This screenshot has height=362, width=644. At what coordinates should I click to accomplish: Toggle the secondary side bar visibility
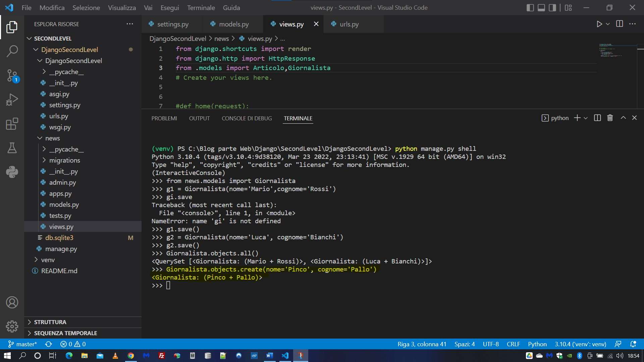coord(552,7)
